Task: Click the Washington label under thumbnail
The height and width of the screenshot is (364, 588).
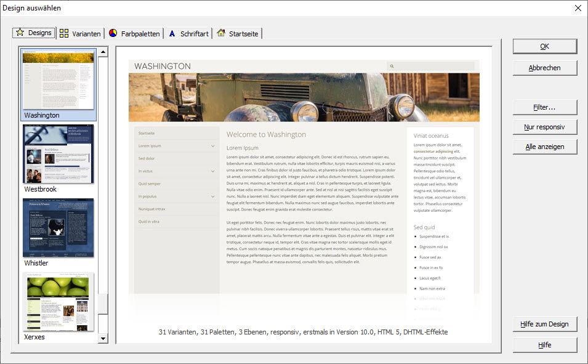Action: click(42, 115)
